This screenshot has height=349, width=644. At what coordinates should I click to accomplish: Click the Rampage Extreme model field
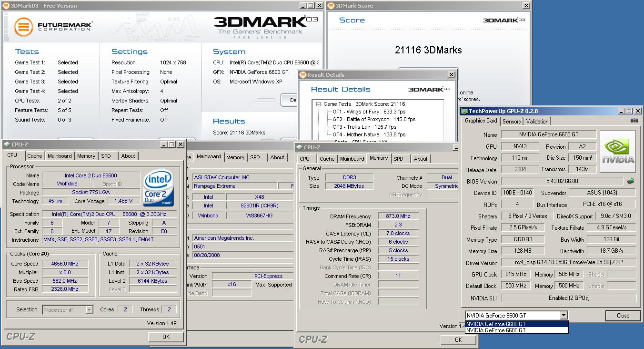point(234,186)
